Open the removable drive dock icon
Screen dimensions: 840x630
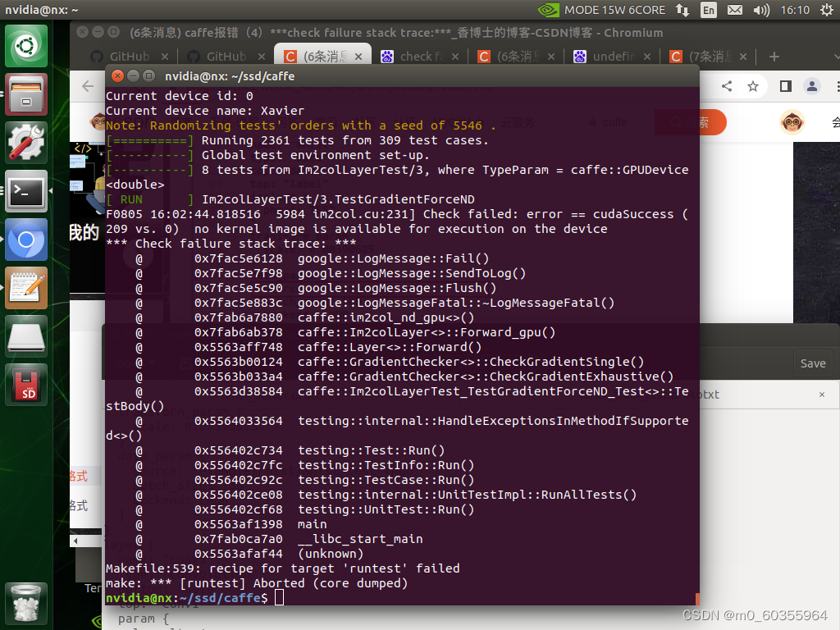tap(26, 336)
